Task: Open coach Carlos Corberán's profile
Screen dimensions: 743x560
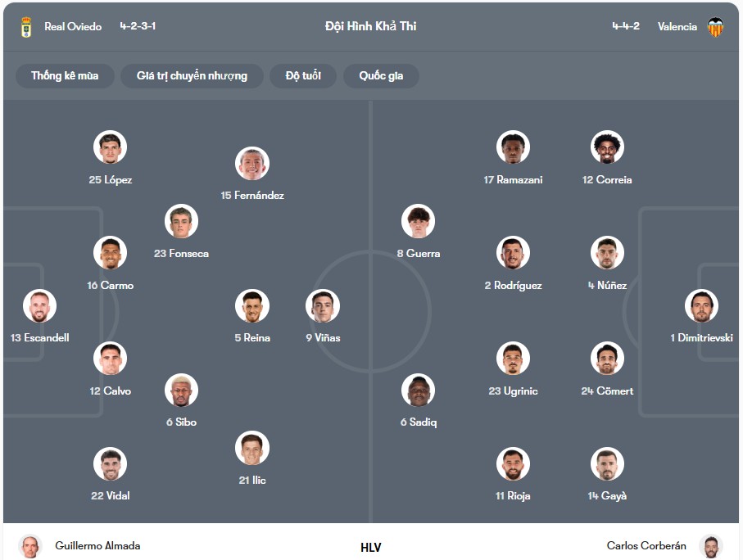Action: (646, 545)
